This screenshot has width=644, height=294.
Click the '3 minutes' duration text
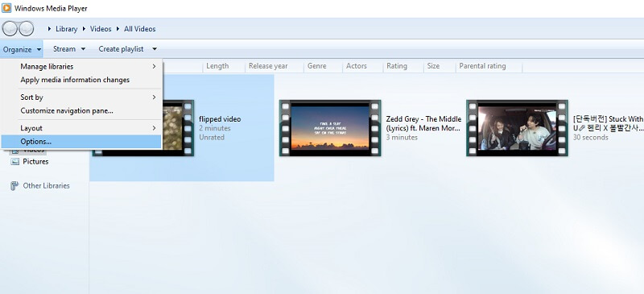[x=402, y=138]
